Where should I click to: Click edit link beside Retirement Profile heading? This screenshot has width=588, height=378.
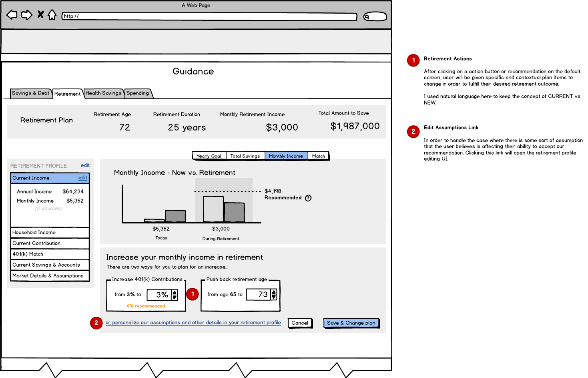tap(85, 165)
